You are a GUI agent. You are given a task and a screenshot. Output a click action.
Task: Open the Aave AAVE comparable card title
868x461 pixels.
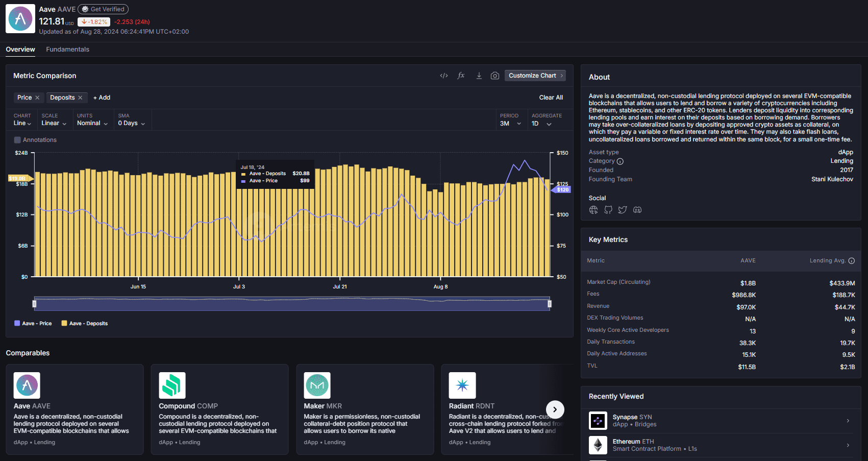click(32, 406)
